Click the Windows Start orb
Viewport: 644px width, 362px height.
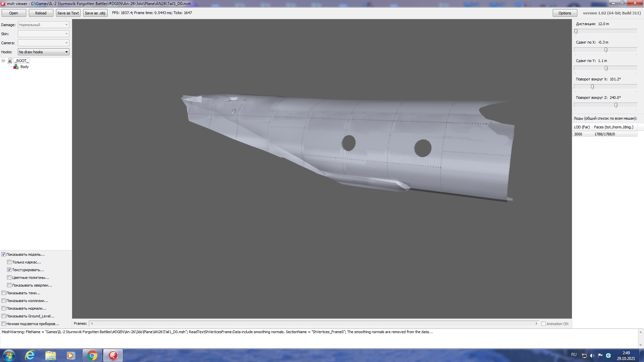coord(9,355)
